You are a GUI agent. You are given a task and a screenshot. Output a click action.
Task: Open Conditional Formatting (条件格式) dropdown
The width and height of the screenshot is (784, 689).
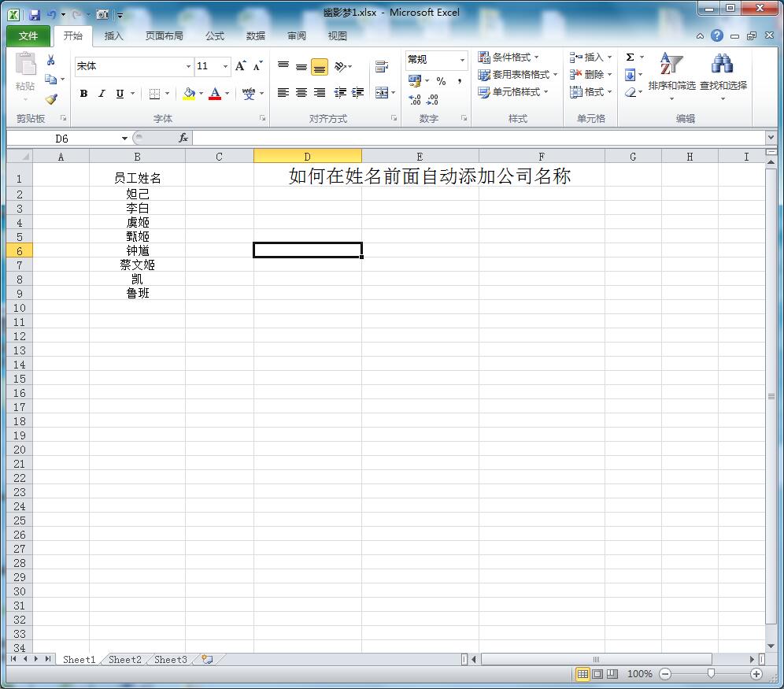pos(508,57)
